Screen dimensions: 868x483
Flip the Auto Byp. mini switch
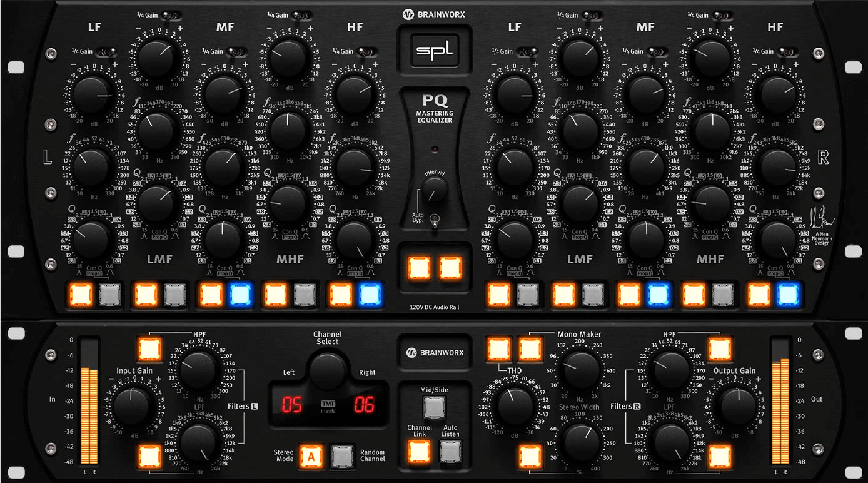coord(433,220)
